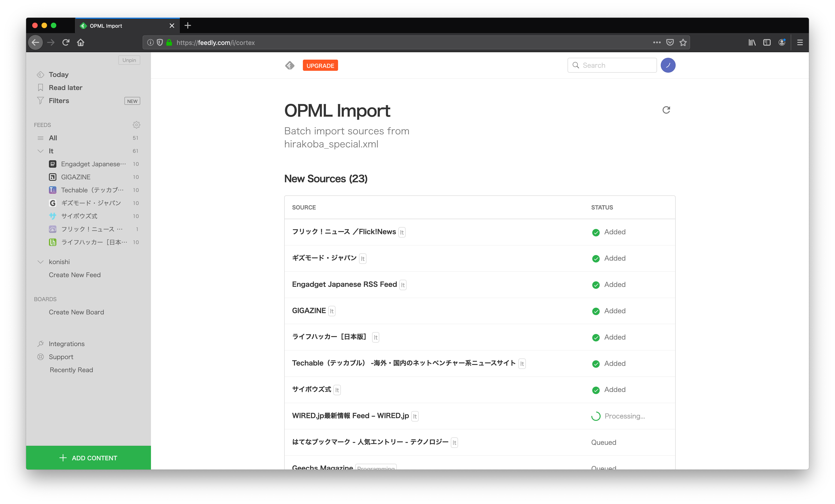The width and height of the screenshot is (835, 504).
Task: Click the refresh icon beside OPML Import
Action: pos(666,110)
